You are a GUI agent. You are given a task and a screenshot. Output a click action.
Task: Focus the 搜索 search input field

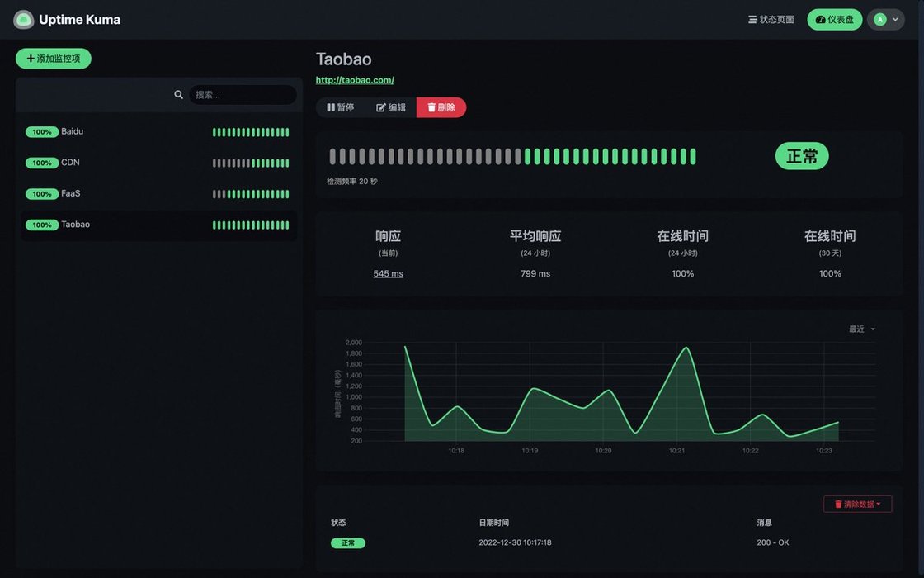click(242, 95)
